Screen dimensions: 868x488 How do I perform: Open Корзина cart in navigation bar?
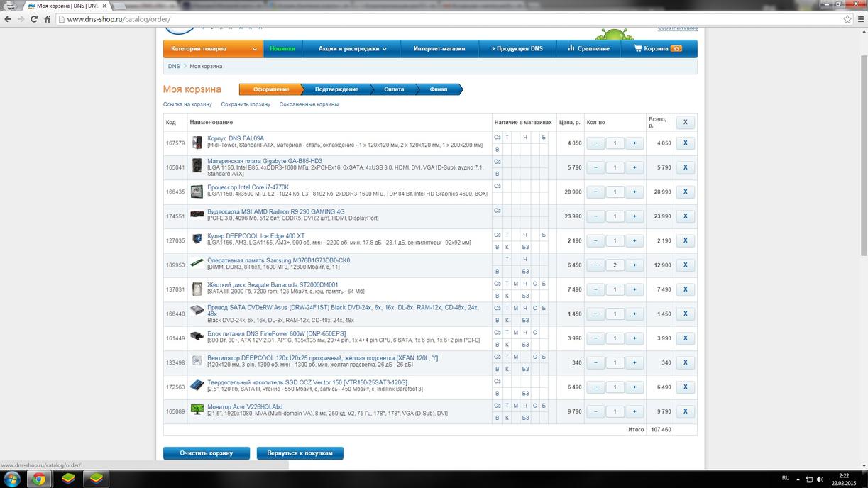pos(659,49)
